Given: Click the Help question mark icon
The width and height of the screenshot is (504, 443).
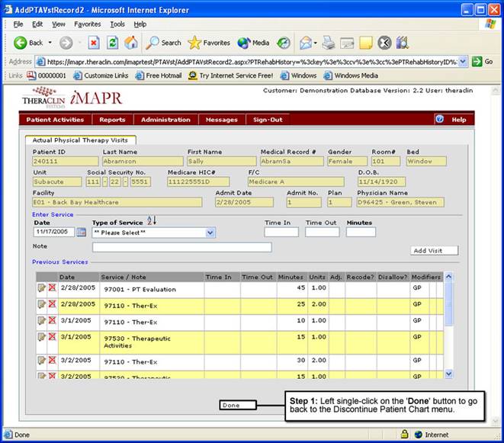Looking at the screenshot, I should tap(439, 120).
